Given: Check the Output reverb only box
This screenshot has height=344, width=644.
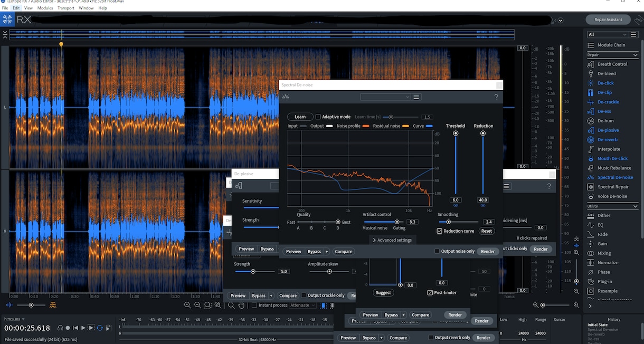Looking at the screenshot, I should coord(431,338).
